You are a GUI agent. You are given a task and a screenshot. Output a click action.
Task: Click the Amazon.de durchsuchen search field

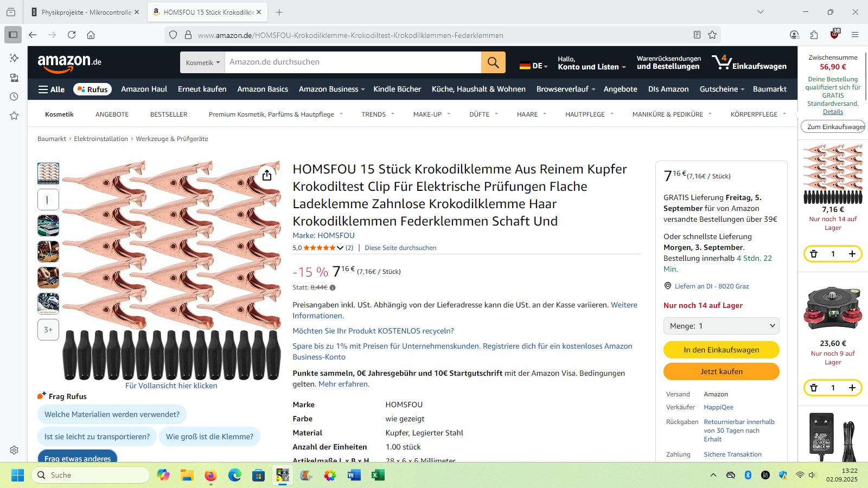(353, 62)
